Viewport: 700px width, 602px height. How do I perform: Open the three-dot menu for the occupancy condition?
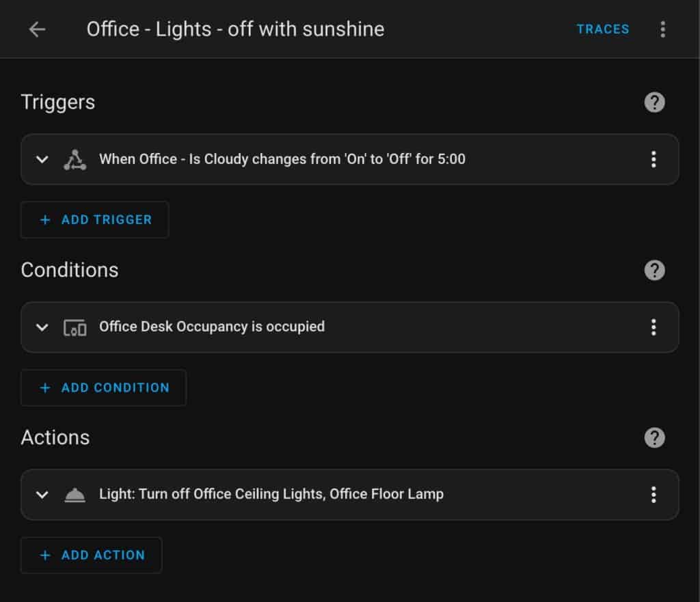654,327
